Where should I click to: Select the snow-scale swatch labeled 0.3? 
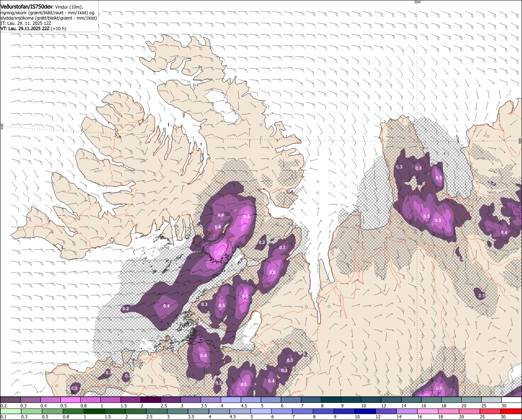coord(30,400)
